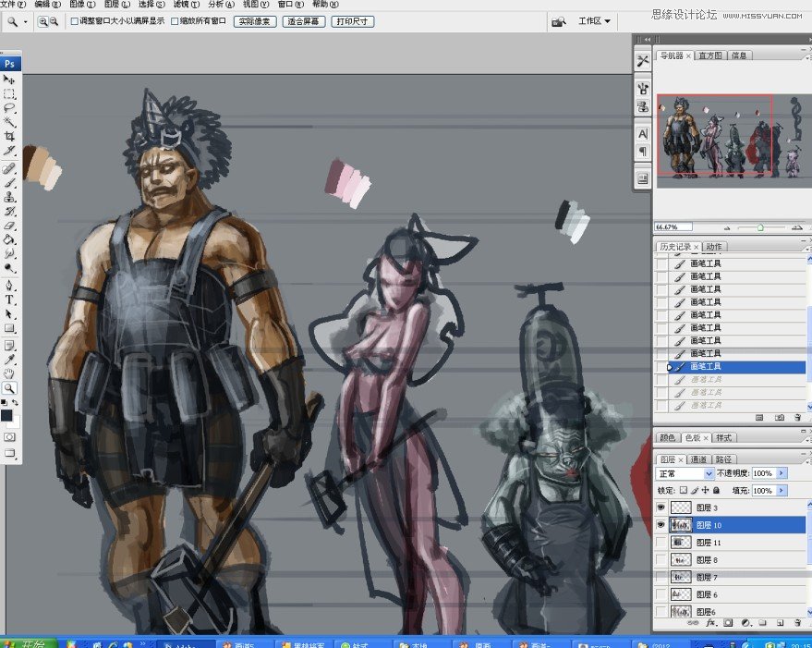Viewport: 812px width, 648px height.
Task: Open the 工作区 workspace dropdown
Action: (594, 21)
